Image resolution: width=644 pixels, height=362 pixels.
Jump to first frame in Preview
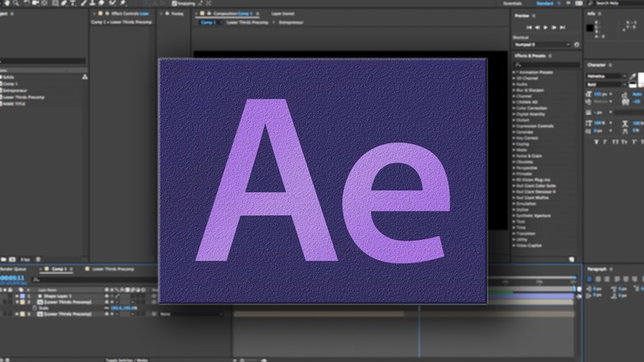529,27
